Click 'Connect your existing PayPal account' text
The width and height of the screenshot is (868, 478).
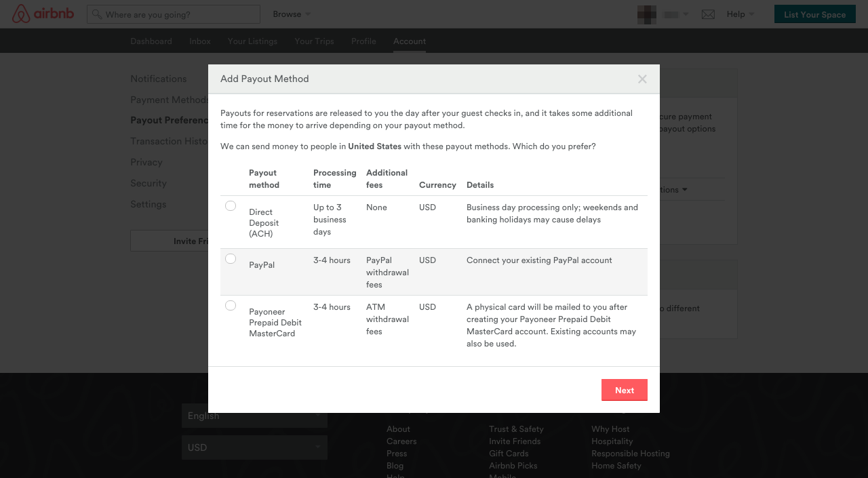click(539, 260)
